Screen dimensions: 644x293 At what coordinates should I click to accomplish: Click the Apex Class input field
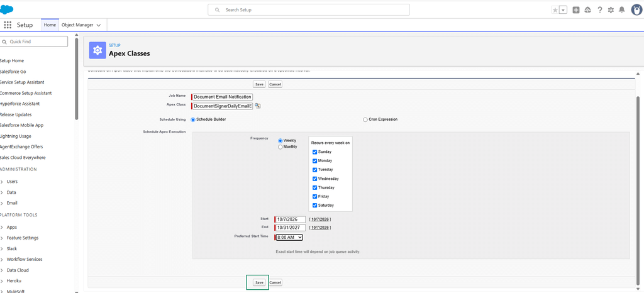click(x=223, y=106)
